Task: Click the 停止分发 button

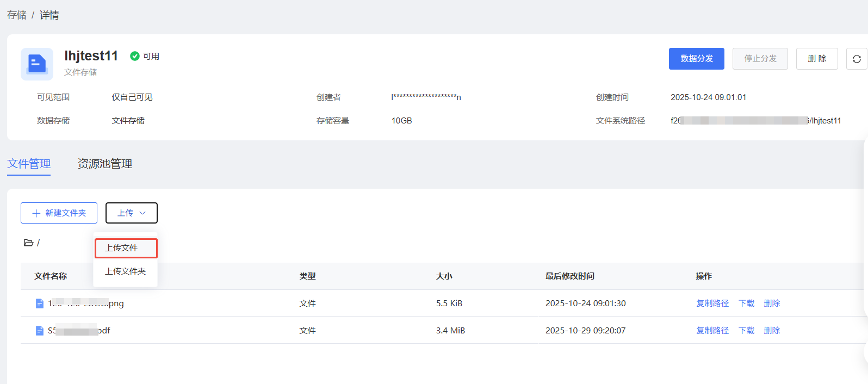Action: point(760,59)
